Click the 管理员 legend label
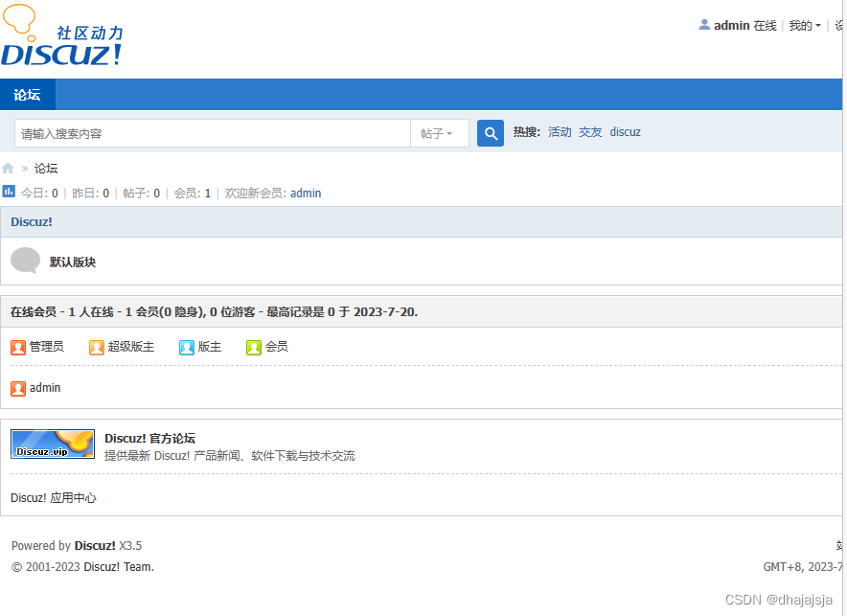The width and height of the screenshot is (847, 616). coord(46,347)
